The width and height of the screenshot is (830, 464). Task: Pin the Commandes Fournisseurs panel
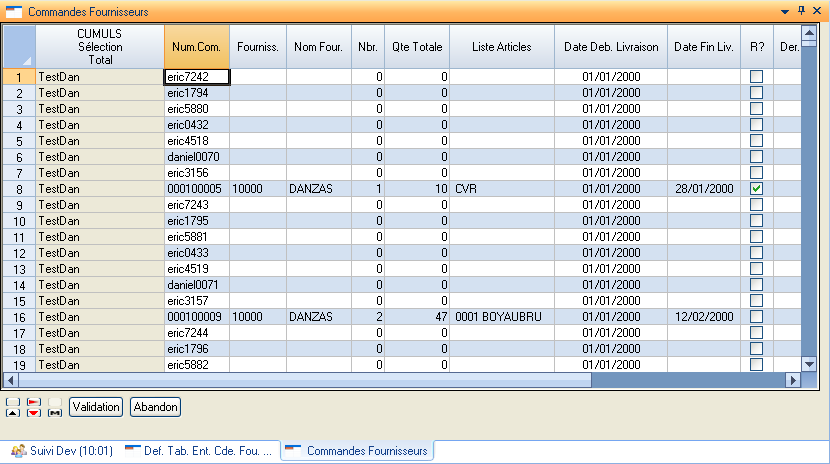tap(802, 11)
